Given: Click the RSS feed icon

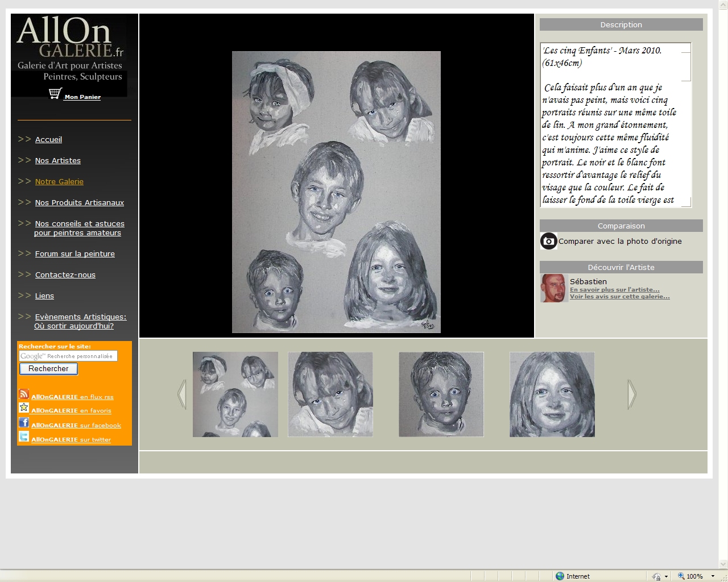Looking at the screenshot, I should pos(24,394).
